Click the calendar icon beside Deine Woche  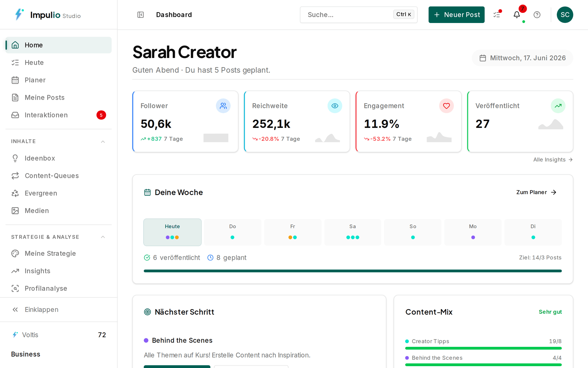[x=147, y=192]
